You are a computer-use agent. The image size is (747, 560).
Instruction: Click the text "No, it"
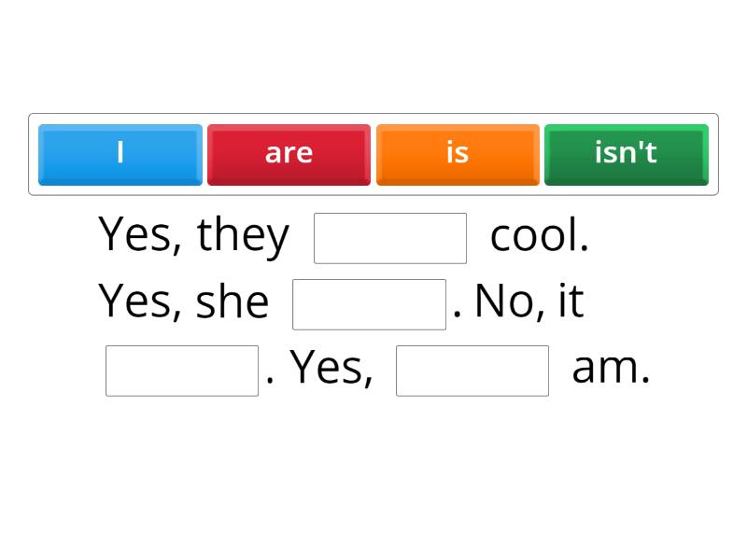529,302
